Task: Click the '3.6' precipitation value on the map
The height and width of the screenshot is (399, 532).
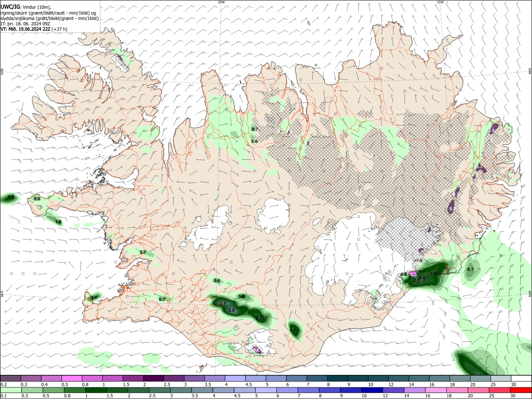Action: (x=232, y=310)
